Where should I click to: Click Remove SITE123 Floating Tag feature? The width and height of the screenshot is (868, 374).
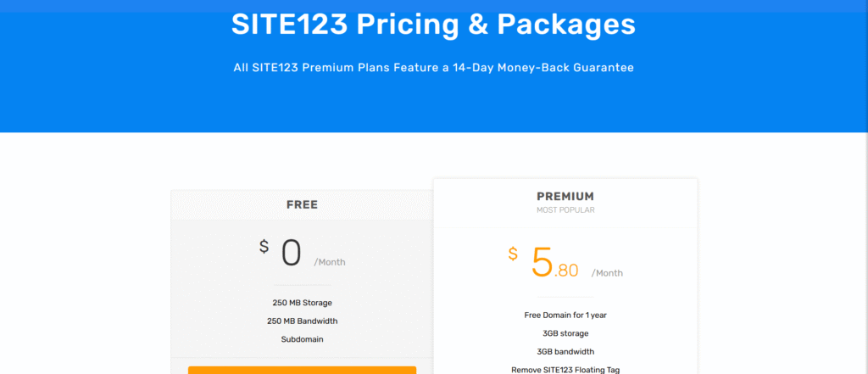coord(565,369)
